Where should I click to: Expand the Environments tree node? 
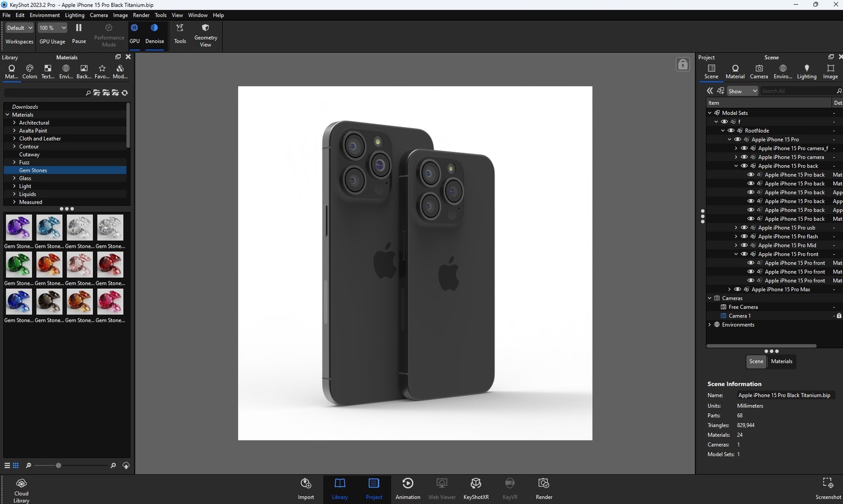click(710, 325)
